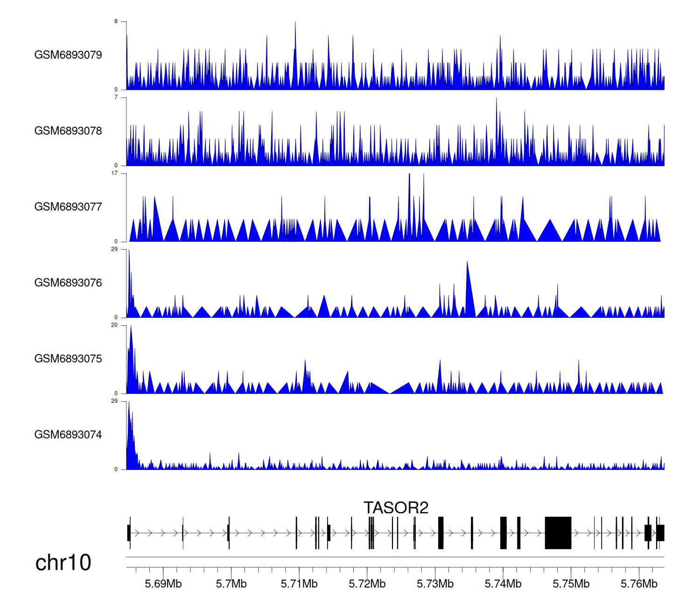This screenshot has height=616, width=700.
Task: Click the TASOR2 gene name
Action: (396, 508)
